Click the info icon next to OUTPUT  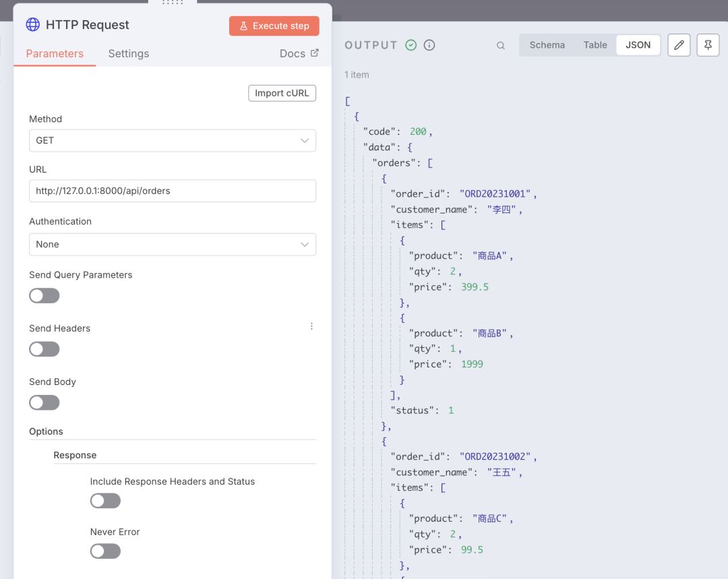point(429,45)
